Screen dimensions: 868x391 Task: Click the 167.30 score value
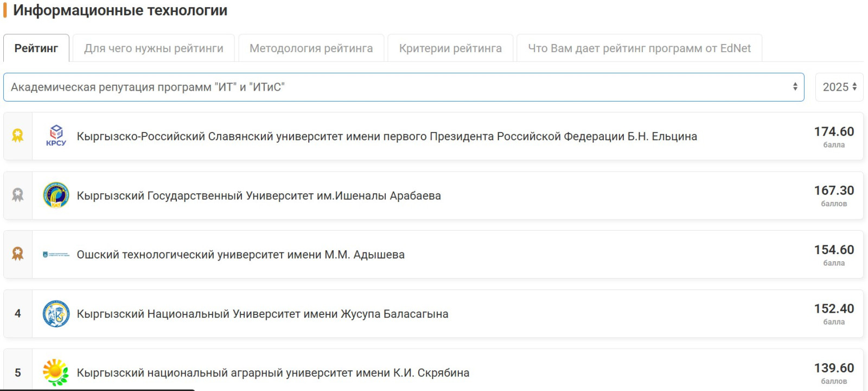834,191
